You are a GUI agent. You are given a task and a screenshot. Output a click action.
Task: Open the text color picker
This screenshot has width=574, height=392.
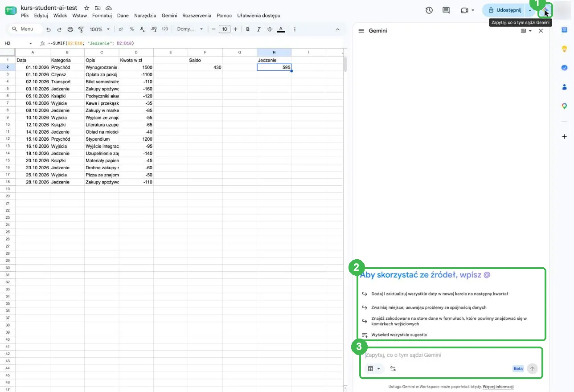[281, 29]
